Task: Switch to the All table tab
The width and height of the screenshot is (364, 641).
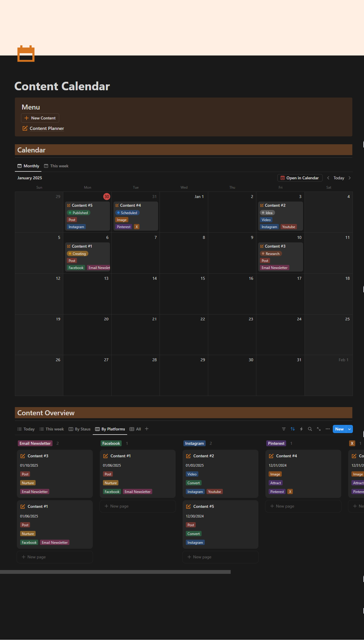Action: tap(135, 429)
